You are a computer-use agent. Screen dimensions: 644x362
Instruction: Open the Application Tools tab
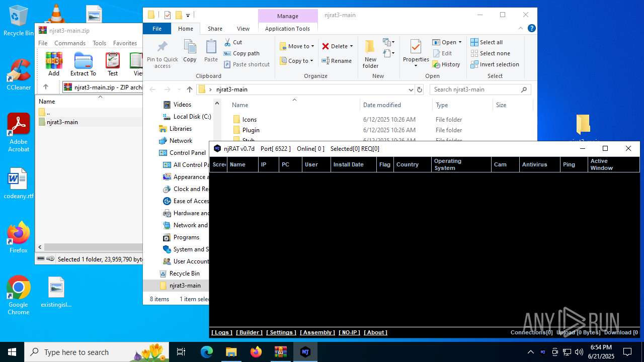[x=287, y=29]
